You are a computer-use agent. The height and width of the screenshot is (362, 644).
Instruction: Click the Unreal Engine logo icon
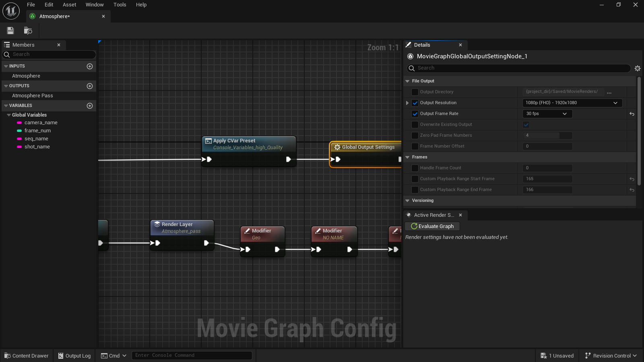click(x=11, y=11)
